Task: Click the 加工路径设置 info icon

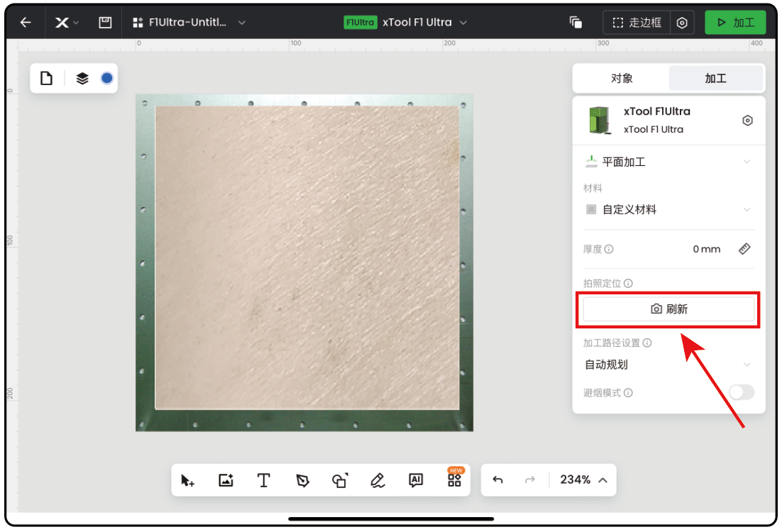Action: coord(647,343)
